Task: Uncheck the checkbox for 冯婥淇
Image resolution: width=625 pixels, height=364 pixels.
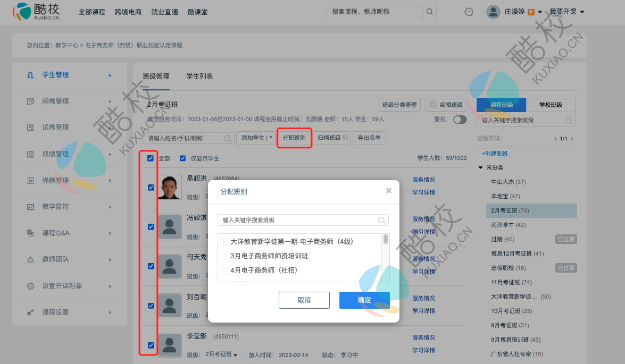Action: [151, 226]
